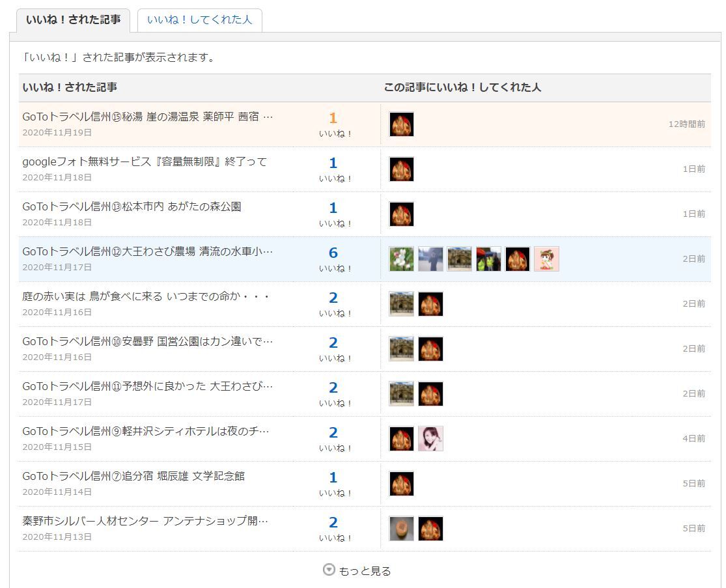Open article GoToトラベル信州⑮秘湯 崖の湯温泉
This screenshot has height=588, width=726.
[x=148, y=117]
